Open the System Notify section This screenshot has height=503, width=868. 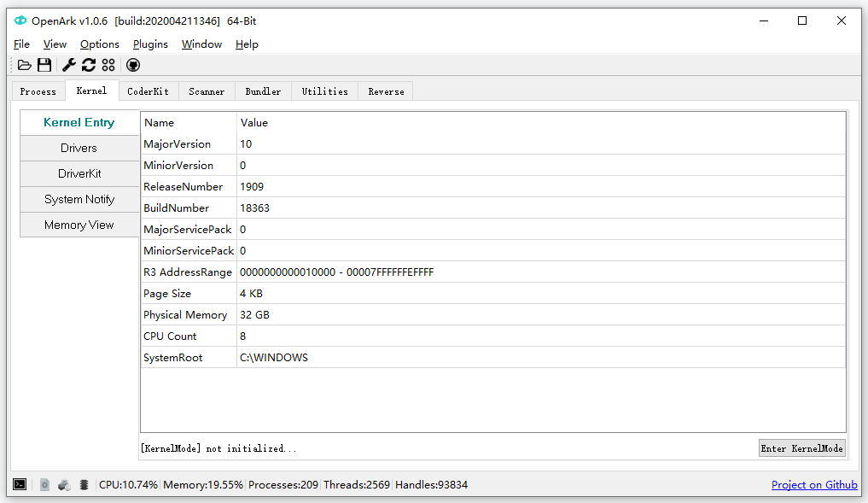(79, 199)
